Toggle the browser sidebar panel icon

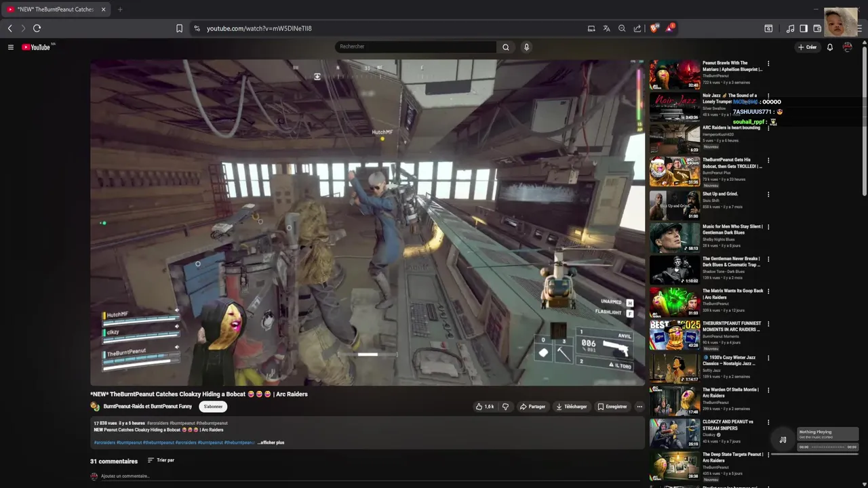pyautogui.click(x=804, y=28)
